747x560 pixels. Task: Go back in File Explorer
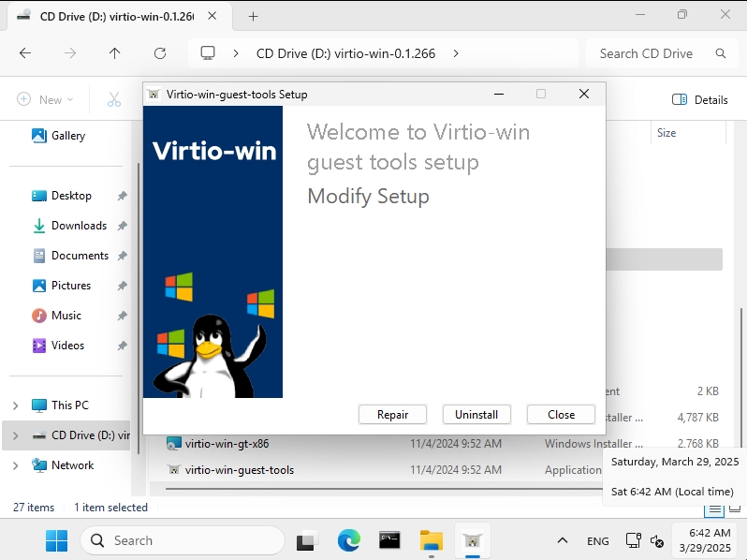click(25, 53)
